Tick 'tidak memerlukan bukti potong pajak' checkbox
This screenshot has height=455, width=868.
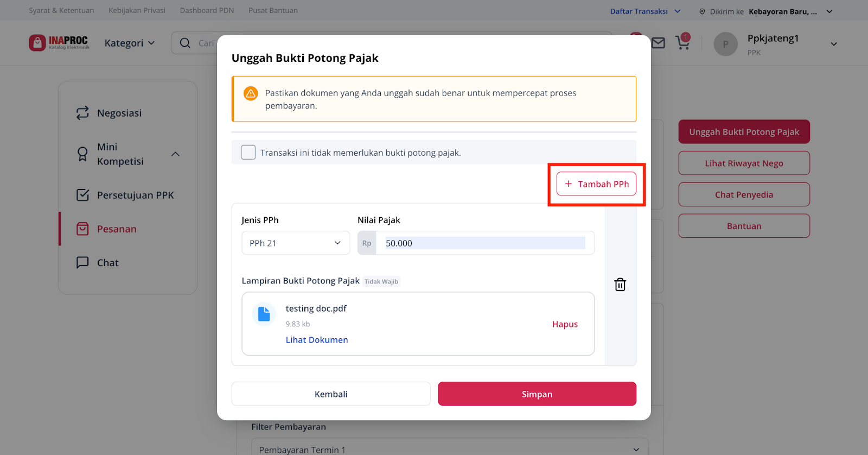tap(248, 153)
